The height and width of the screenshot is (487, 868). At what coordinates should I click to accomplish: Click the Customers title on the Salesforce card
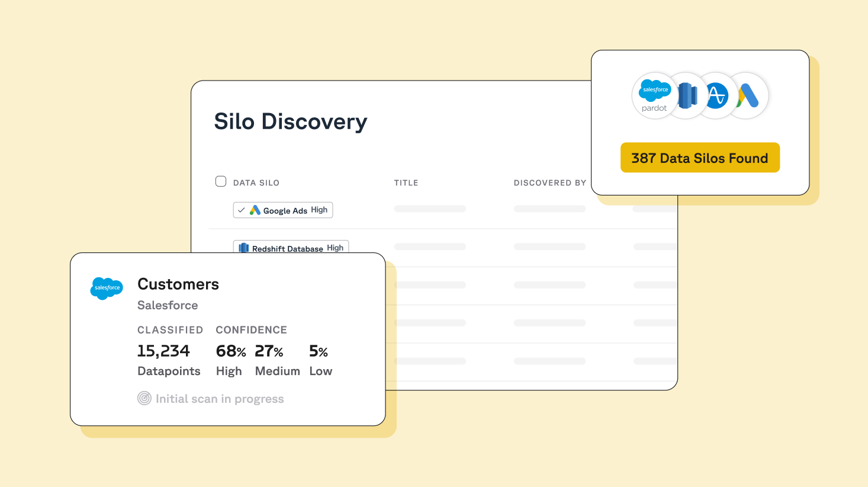pos(178,284)
